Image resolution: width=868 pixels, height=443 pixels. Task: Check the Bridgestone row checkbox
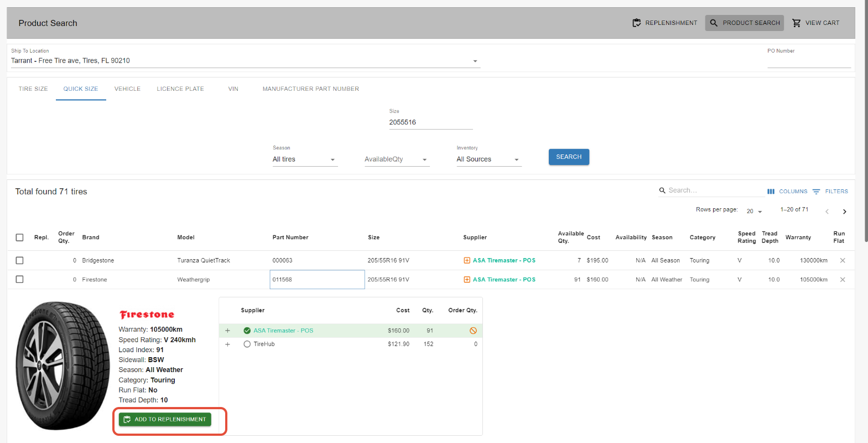19,260
